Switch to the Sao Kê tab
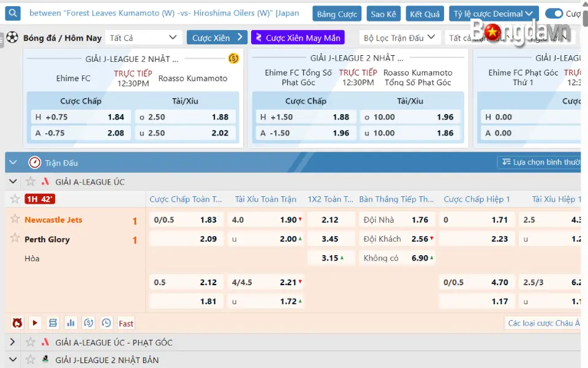588x368 pixels. tap(383, 13)
